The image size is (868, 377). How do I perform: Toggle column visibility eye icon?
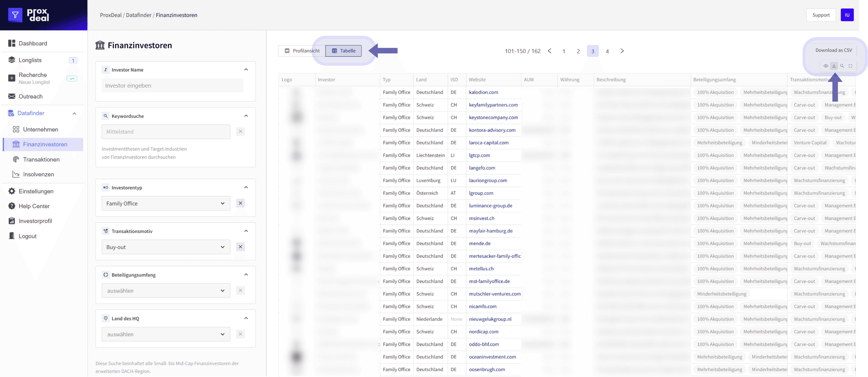pos(826,66)
